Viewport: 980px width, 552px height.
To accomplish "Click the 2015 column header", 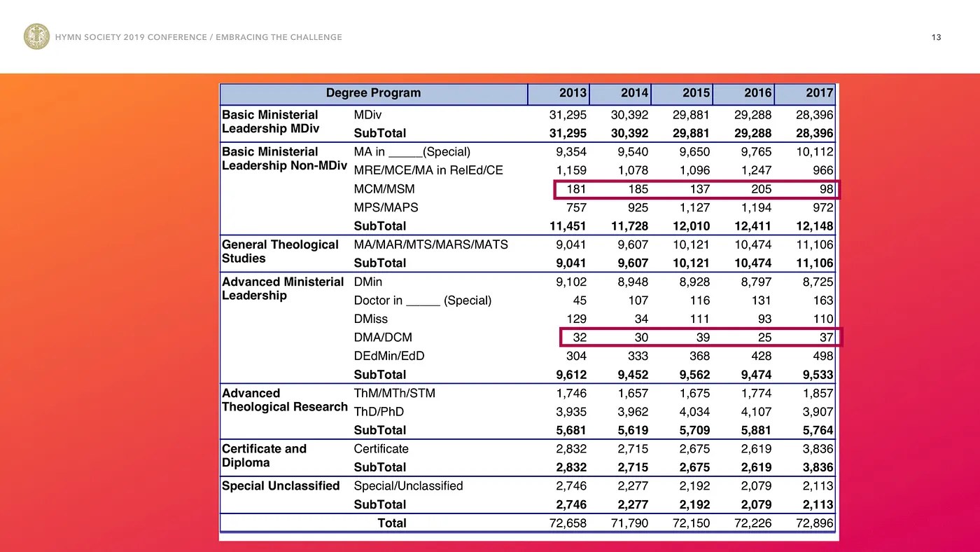I will [695, 93].
